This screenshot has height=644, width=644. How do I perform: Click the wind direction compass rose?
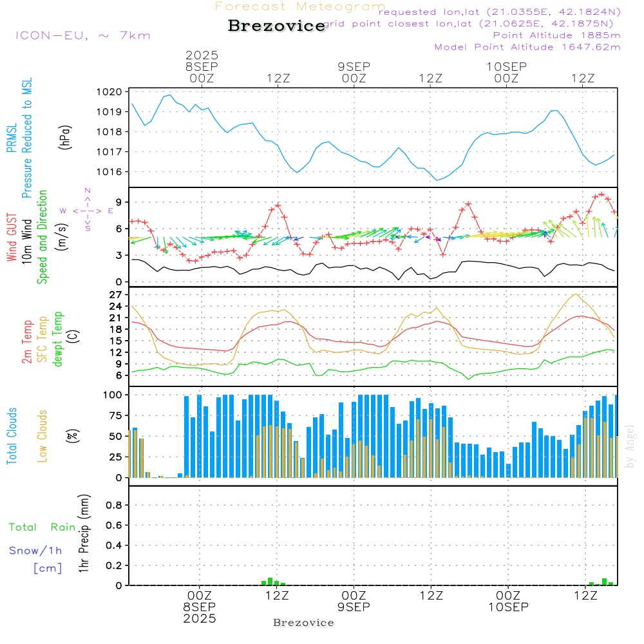coord(87,210)
